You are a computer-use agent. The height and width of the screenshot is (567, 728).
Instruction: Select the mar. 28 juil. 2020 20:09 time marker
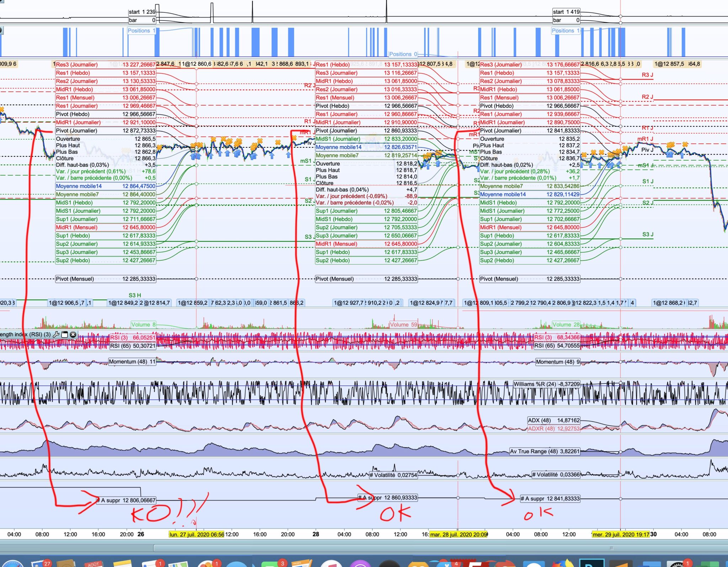[459, 534]
